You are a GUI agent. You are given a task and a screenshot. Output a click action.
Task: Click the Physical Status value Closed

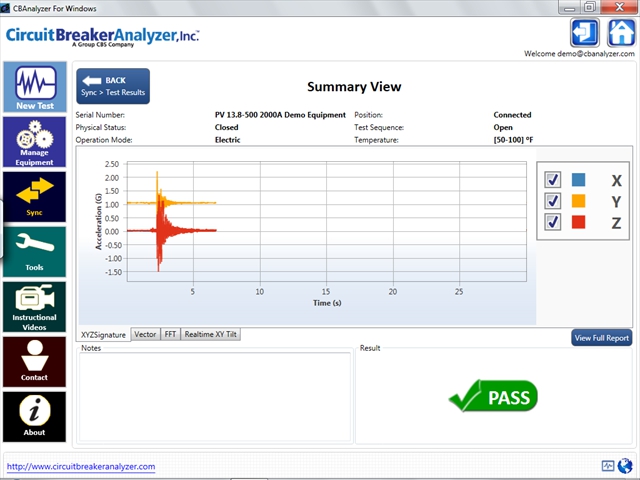(227, 127)
